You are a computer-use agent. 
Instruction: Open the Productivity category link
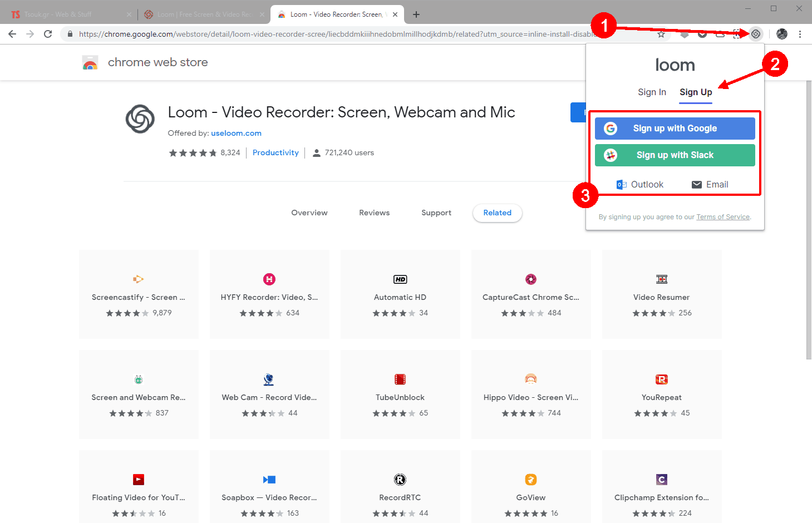(x=275, y=153)
